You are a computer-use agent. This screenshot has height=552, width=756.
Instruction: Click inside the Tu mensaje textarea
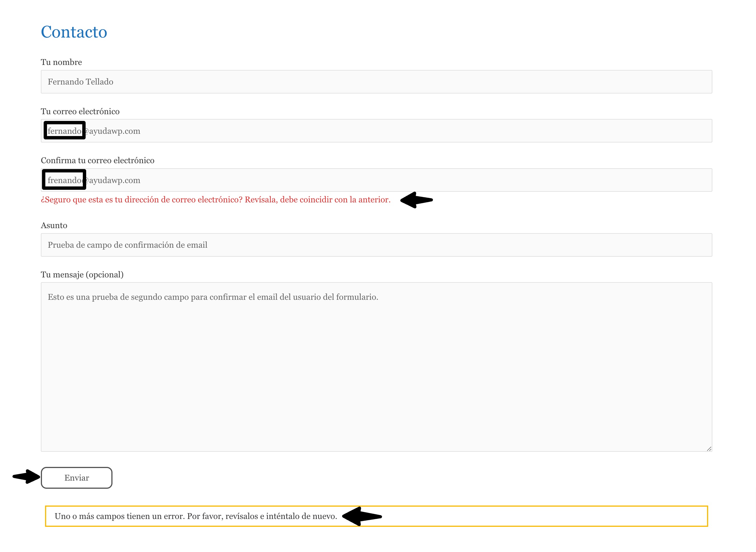click(376, 367)
